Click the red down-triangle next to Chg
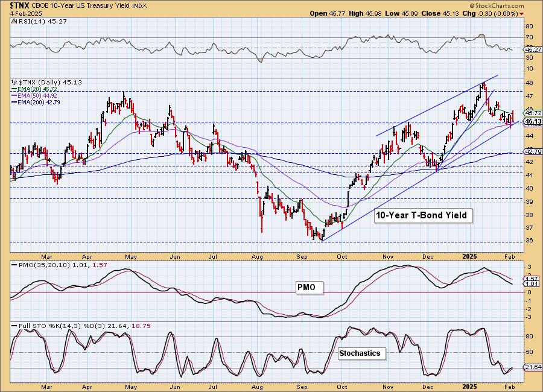543x392 pixels. [x=521, y=14]
